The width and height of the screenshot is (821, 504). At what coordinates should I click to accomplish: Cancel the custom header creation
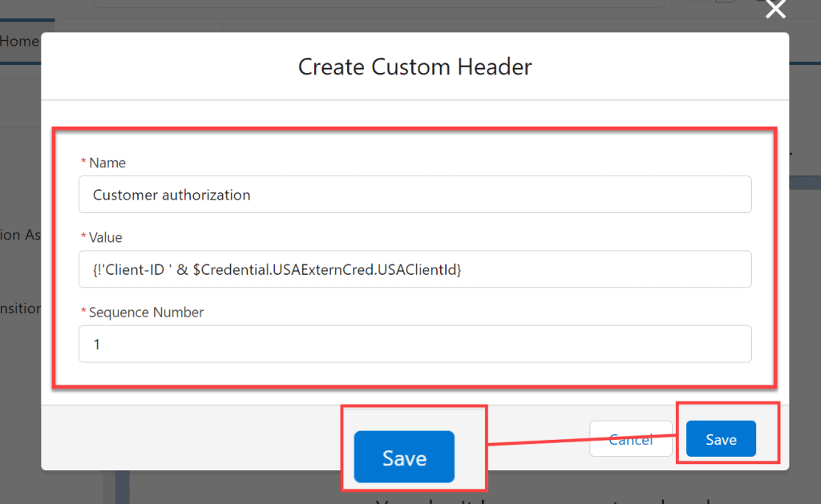pos(630,439)
